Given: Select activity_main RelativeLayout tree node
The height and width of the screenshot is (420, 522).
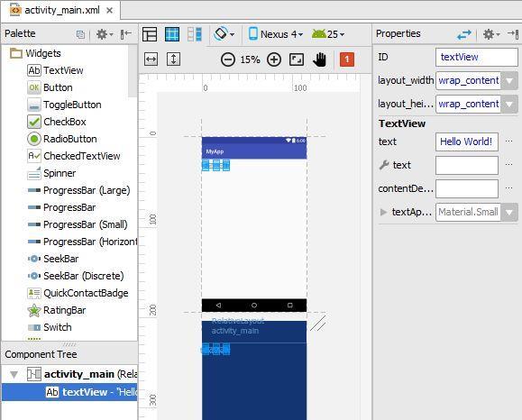Looking at the screenshot, I should point(82,374).
